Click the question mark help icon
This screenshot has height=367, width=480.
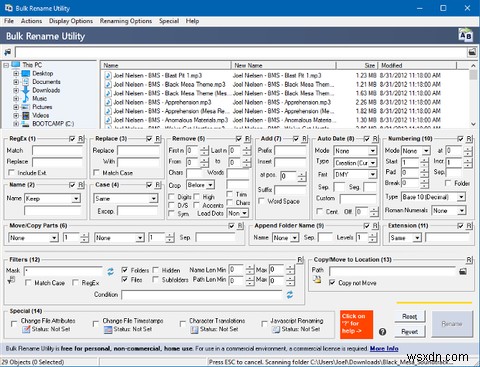coord(382,332)
